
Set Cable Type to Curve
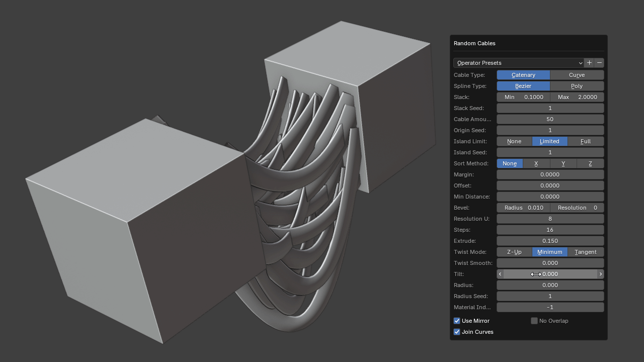pyautogui.click(x=577, y=75)
